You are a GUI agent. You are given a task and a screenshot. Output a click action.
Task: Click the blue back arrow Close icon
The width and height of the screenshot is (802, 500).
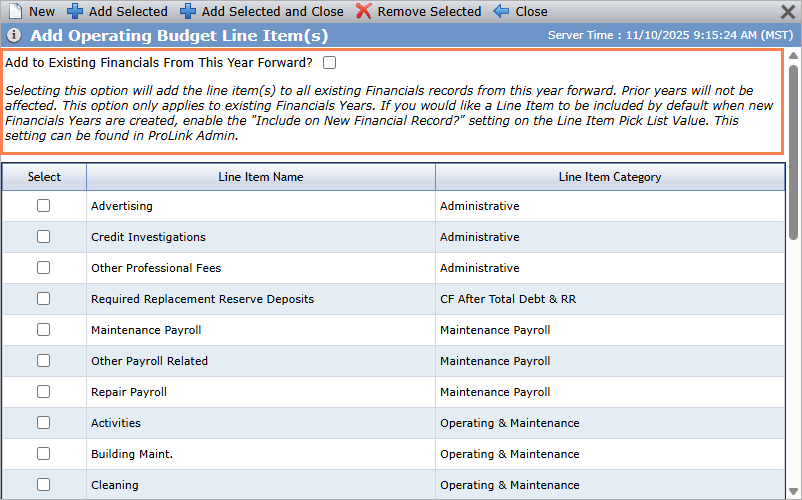[x=501, y=11]
